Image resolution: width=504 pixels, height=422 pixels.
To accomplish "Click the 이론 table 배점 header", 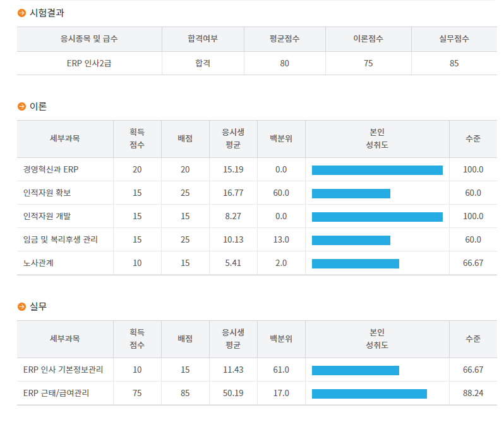I will tap(185, 138).
